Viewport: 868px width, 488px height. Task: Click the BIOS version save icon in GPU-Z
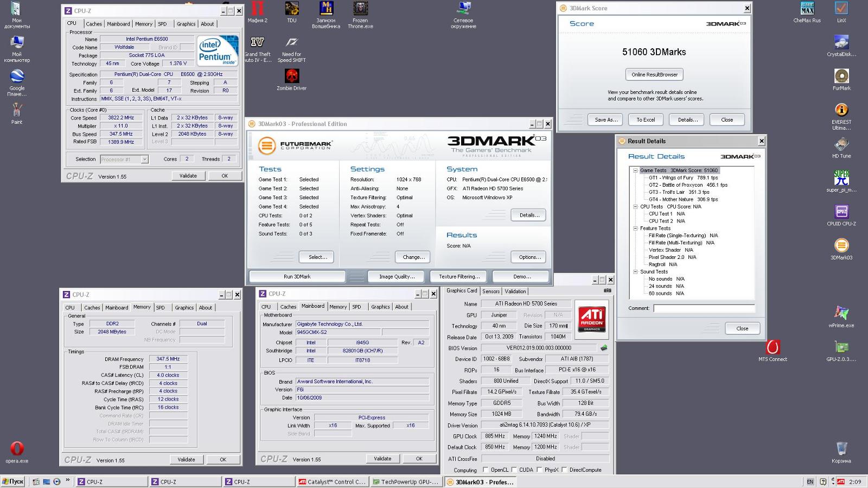coord(604,347)
